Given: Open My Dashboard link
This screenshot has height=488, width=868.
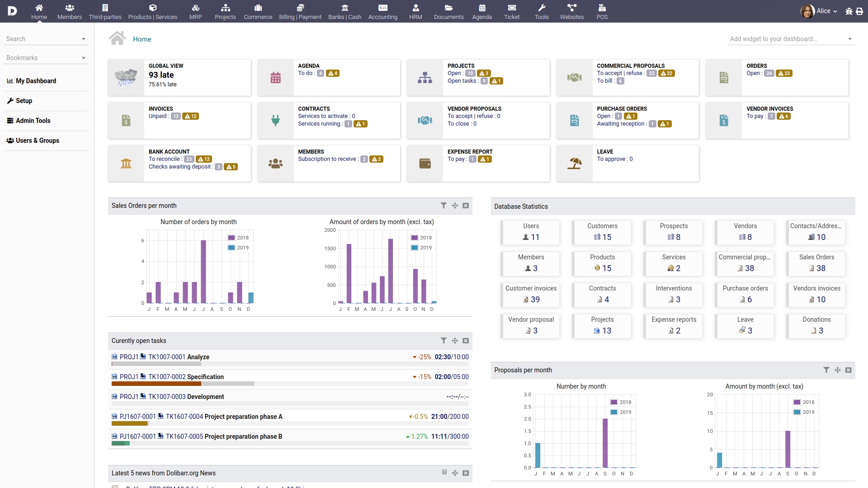Looking at the screenshot, I should tap(36, 80).
